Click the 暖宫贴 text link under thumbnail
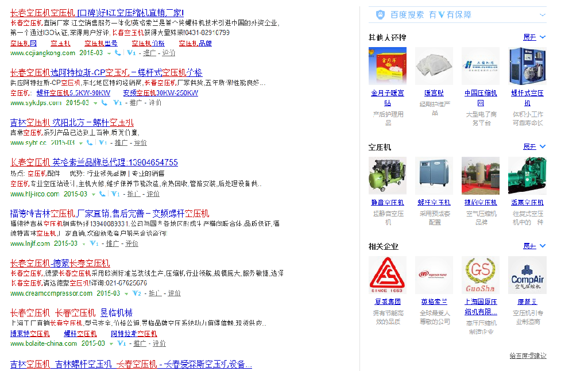588x371 pixels. coord(434,93)
